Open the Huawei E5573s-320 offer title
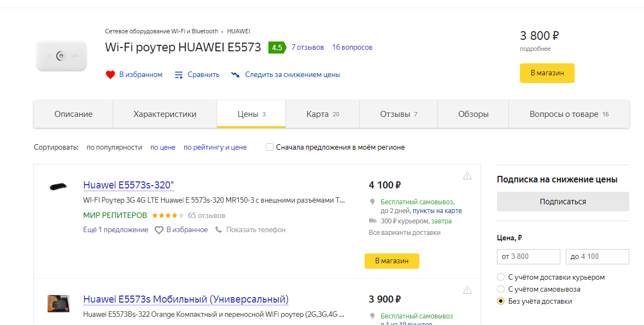The image size is (644, 325). 128,185
